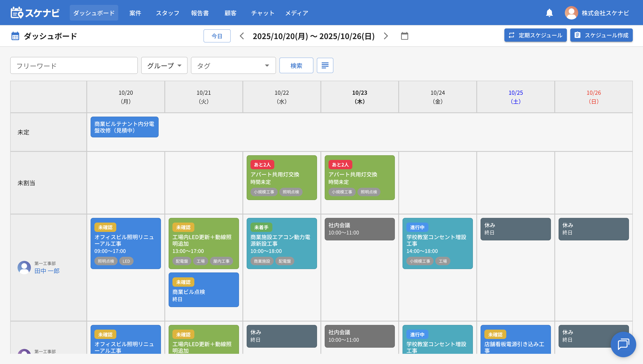
Task: Open the チャット menu item
Action: pos(263,13)
